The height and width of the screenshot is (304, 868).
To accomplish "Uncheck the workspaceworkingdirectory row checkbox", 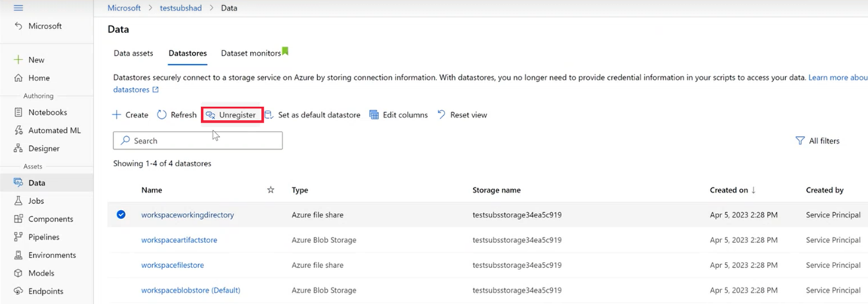I will [121, 214].
